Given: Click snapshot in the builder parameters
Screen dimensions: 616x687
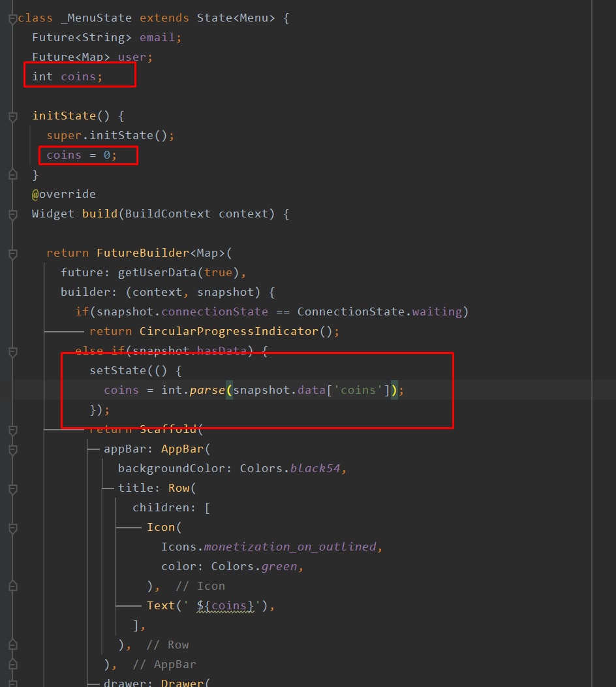Looking at the screenshot, I should [225, 293].
